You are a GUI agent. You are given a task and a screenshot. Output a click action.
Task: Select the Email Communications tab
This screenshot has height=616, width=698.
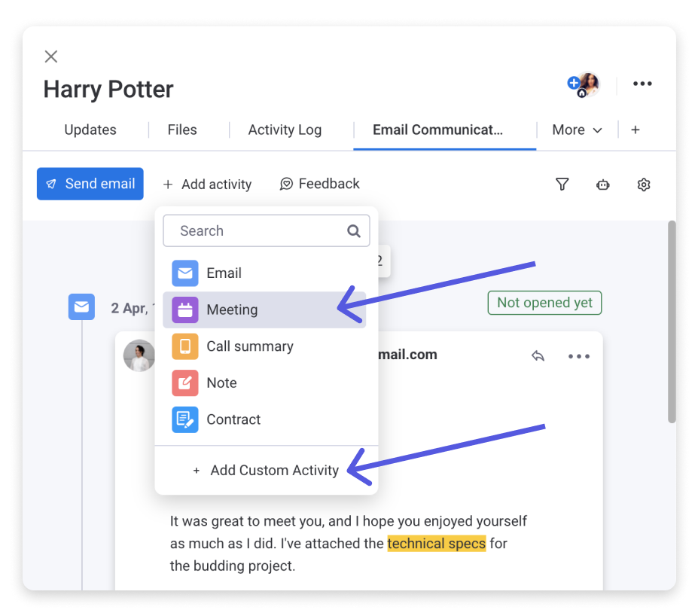pyautogui.click(x=438, y=130)
